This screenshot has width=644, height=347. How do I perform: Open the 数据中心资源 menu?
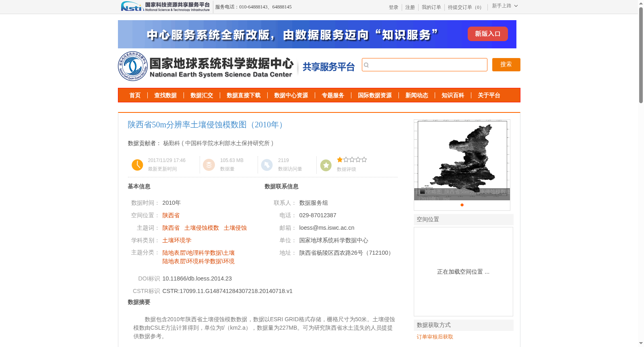click(291, 96)
